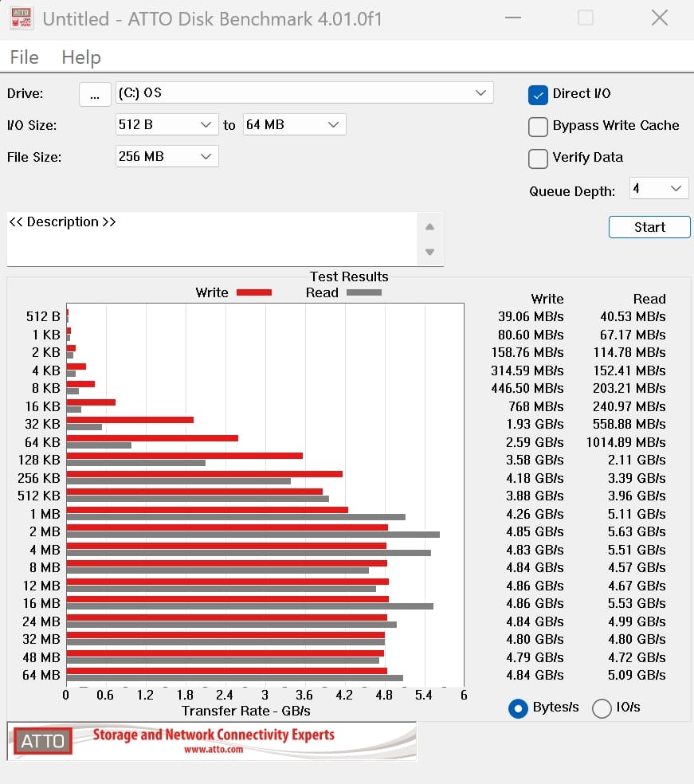Screen dimensions: 694x784
Task: Open the Help menu
Action: tap(80, 57)
